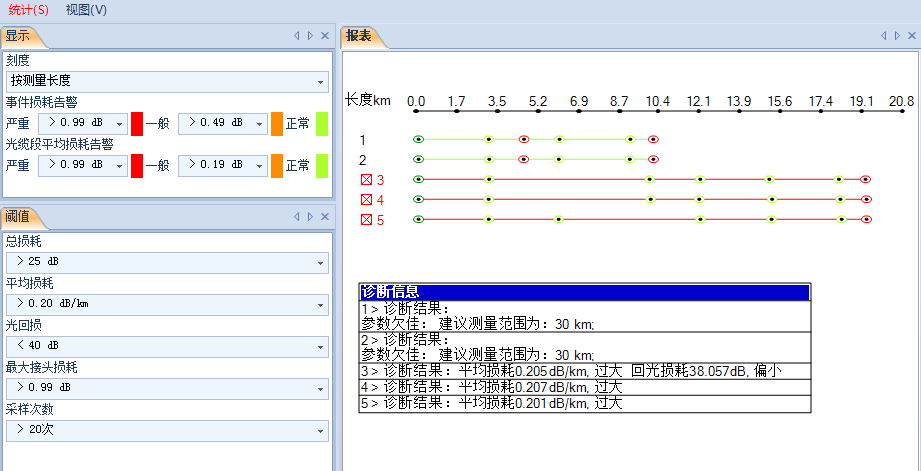This screenshot has width=921, height=471.
Task: Open the 视图(V) menu
Action: click(x=86, y=9)
